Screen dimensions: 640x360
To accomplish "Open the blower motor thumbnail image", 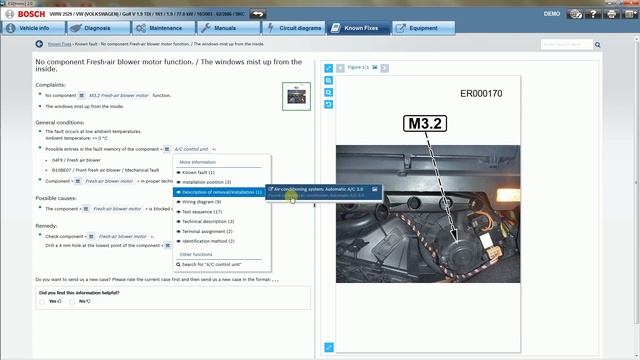I will 296,96.
